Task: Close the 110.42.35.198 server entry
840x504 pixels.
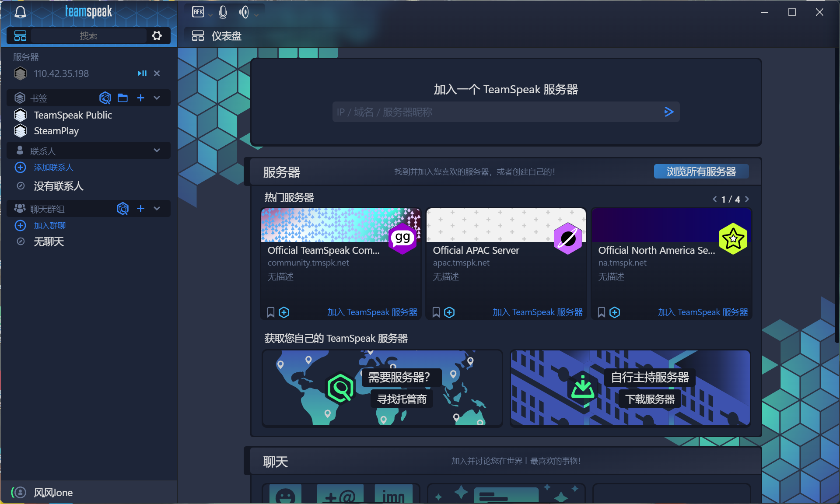Action: pyautogui.click(x=157, y=73)
